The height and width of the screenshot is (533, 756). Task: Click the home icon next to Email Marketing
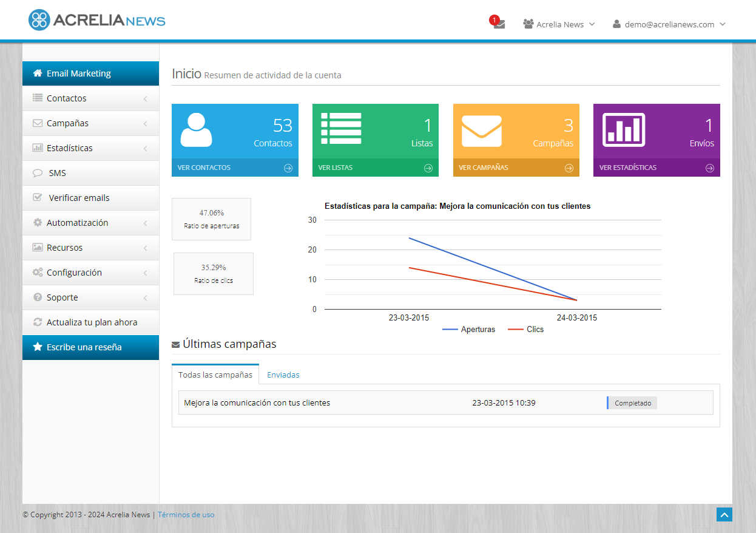[38, 73]
